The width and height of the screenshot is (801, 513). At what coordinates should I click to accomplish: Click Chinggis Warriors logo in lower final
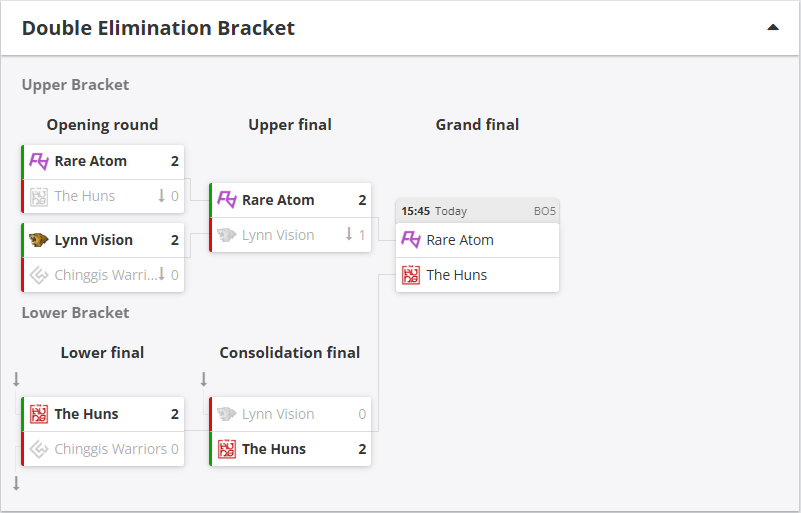pos(39,449)
